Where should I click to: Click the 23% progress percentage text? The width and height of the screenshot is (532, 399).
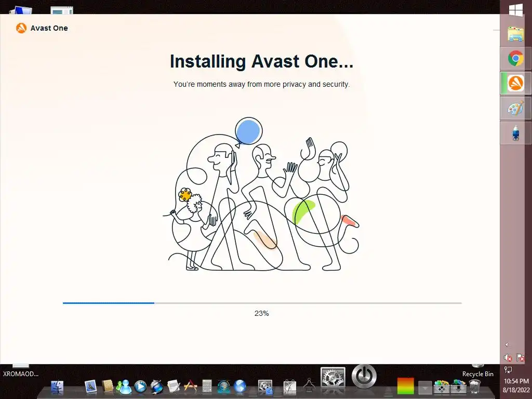click(262, 313)
